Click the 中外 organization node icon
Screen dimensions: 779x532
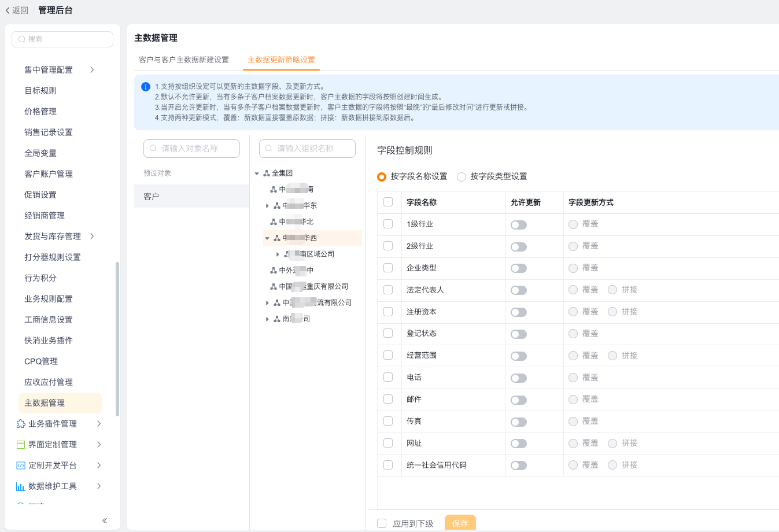[x=274, y=270]
